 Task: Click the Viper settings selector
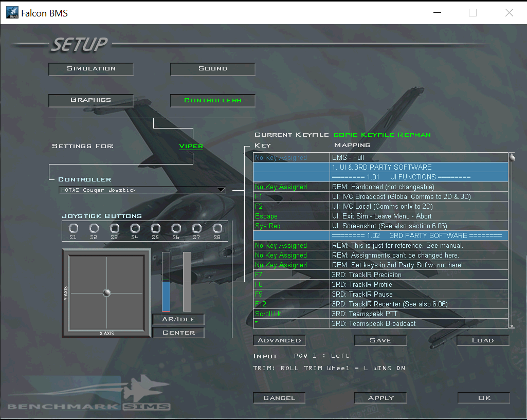pos(191,146)
